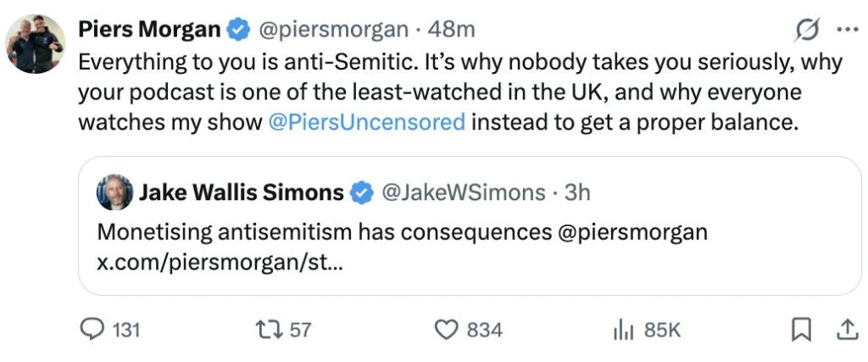This screenshot has height=362, width=868.
Task: Click the Jake Wallis Simons name
Action: (242, 192)
